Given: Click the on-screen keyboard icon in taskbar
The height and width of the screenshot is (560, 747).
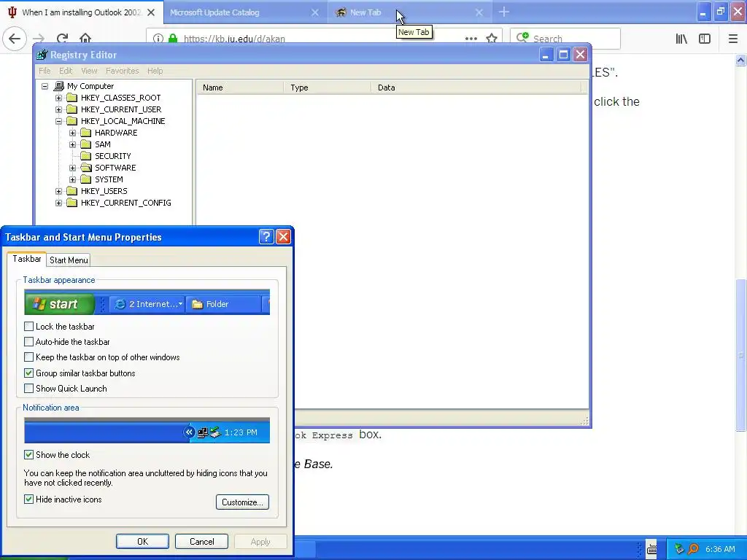Looking at the screenshot, I should pyautogui.click(x=651, y=549).
